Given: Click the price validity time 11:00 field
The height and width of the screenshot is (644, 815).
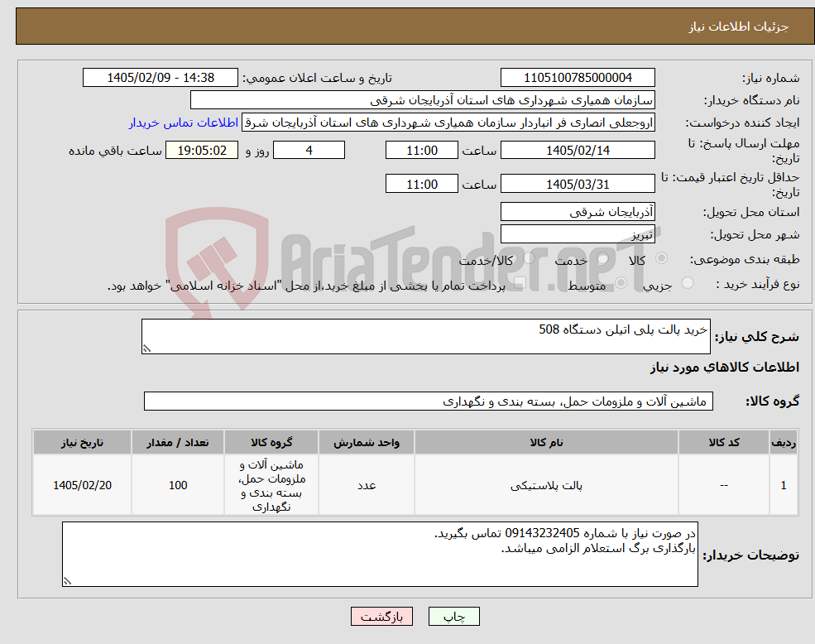Looking at the screenshot, I should 421,184.
